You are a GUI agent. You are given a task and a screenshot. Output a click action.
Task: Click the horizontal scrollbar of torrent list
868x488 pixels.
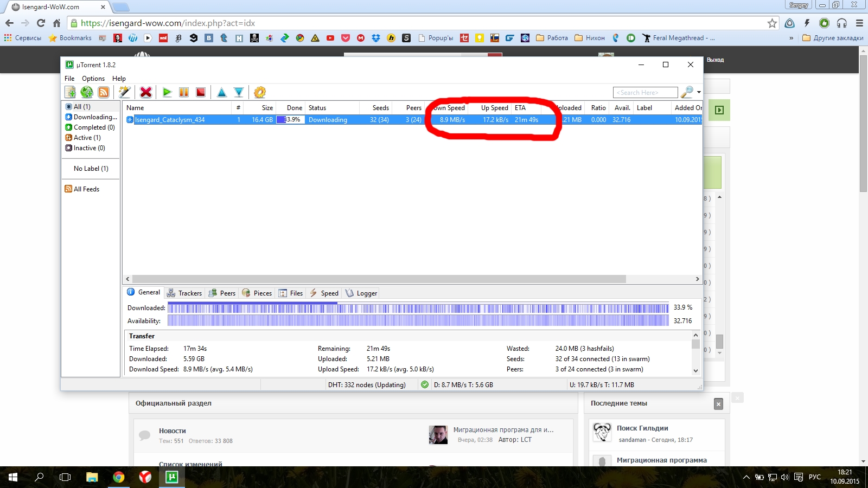point(379,279)
